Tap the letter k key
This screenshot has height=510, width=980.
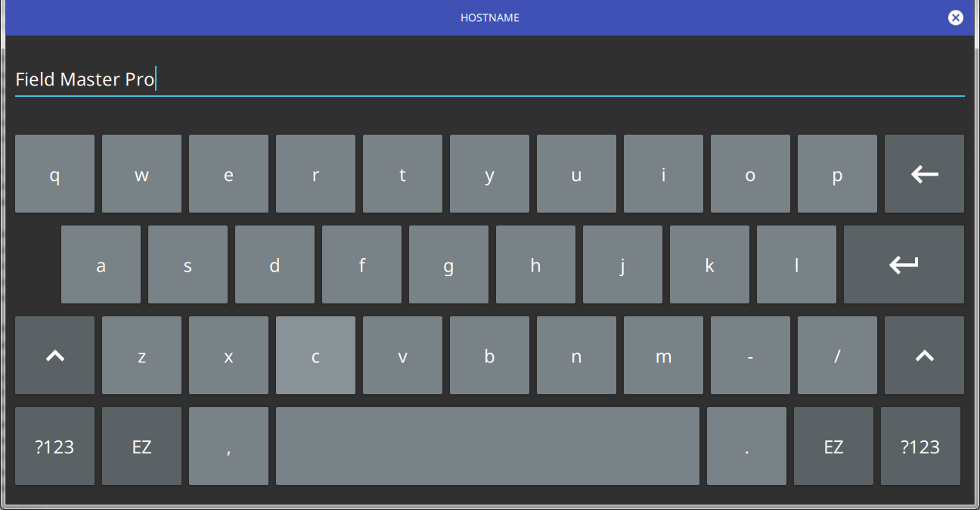[709, 265]
